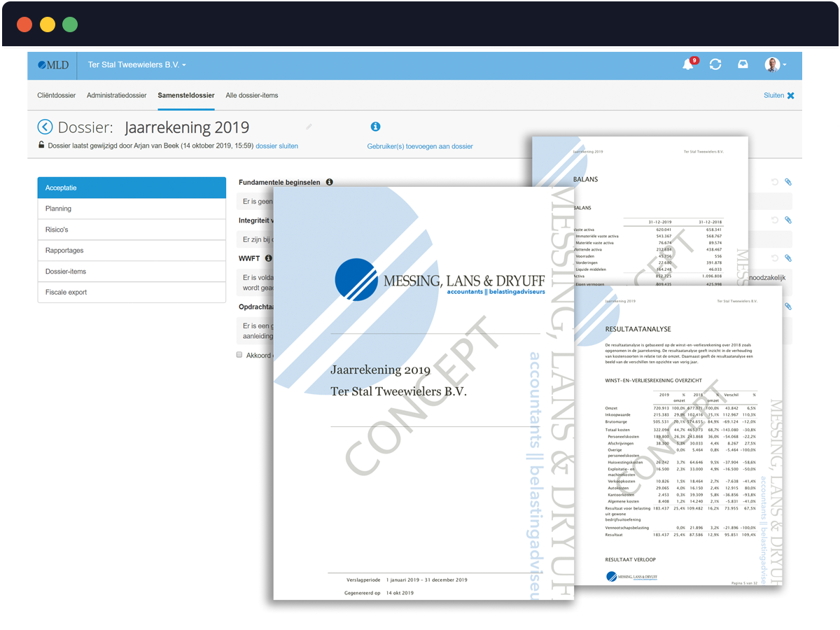Click the undo icon on the Integriteit row
840x630 pixels.
(774, 220)
